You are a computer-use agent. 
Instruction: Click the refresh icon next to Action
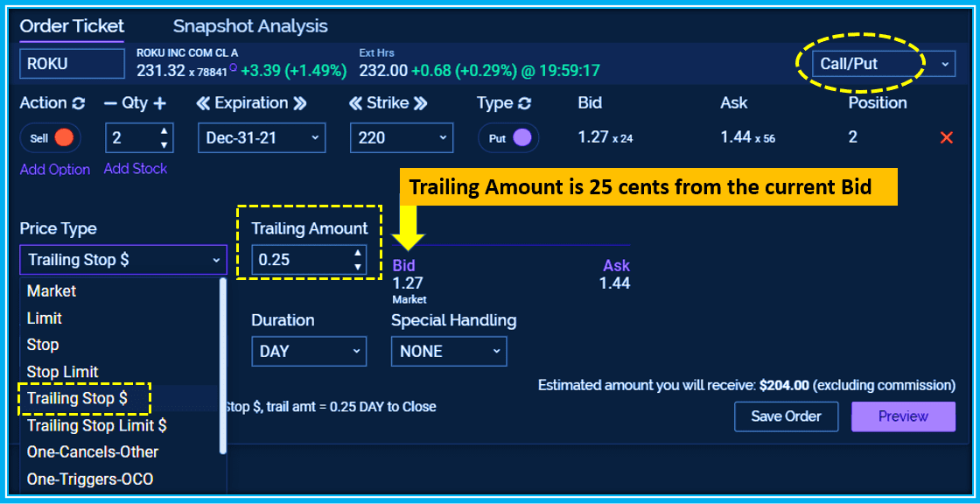coord(79,103)
